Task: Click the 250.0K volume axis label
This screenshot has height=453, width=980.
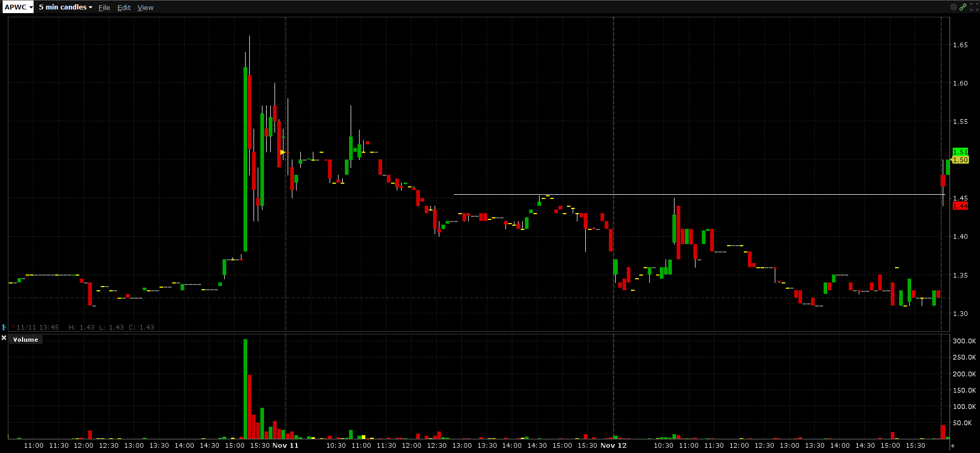Action: (x=964, y=357)
